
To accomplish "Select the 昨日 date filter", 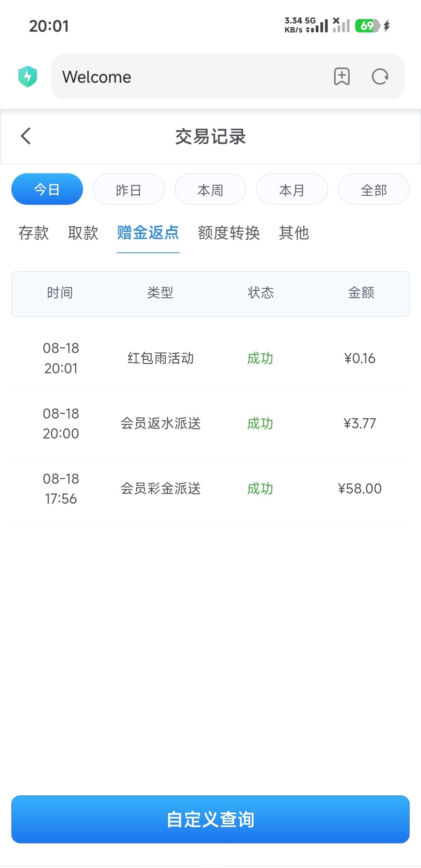I will pos(129,189).
